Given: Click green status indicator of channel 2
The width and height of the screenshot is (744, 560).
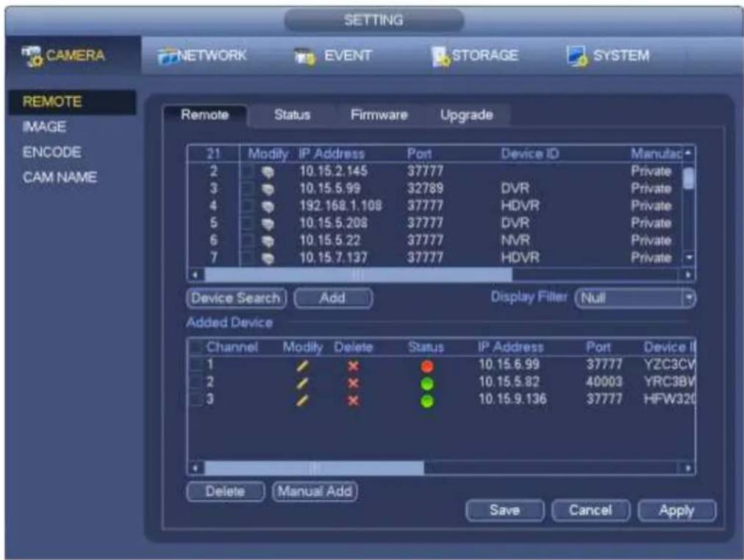Looking at the screenshot, I should [426, 384].
